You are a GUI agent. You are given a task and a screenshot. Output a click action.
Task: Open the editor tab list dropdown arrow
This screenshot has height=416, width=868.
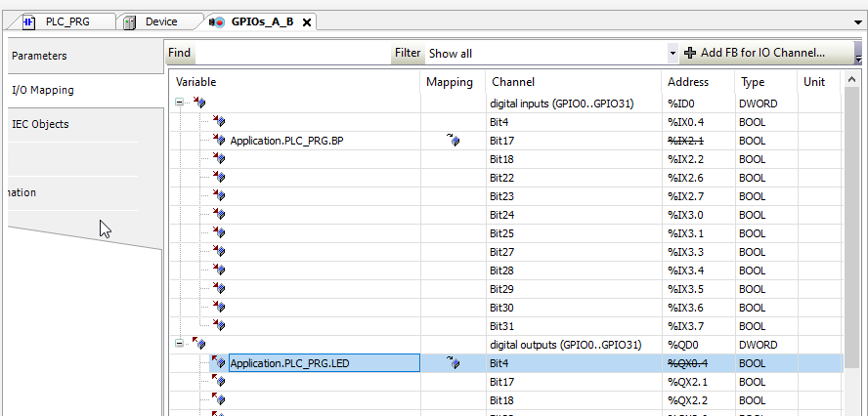tap(858, 22)
